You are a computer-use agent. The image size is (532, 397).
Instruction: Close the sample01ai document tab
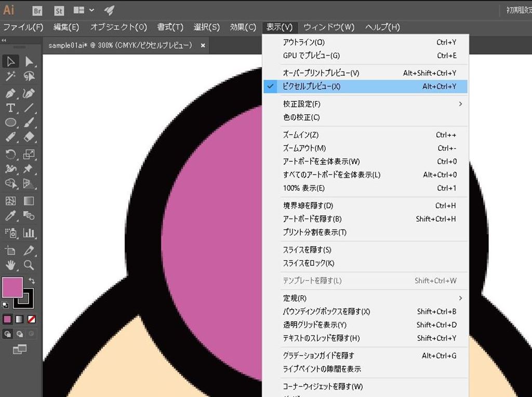[x=203, y=46]
